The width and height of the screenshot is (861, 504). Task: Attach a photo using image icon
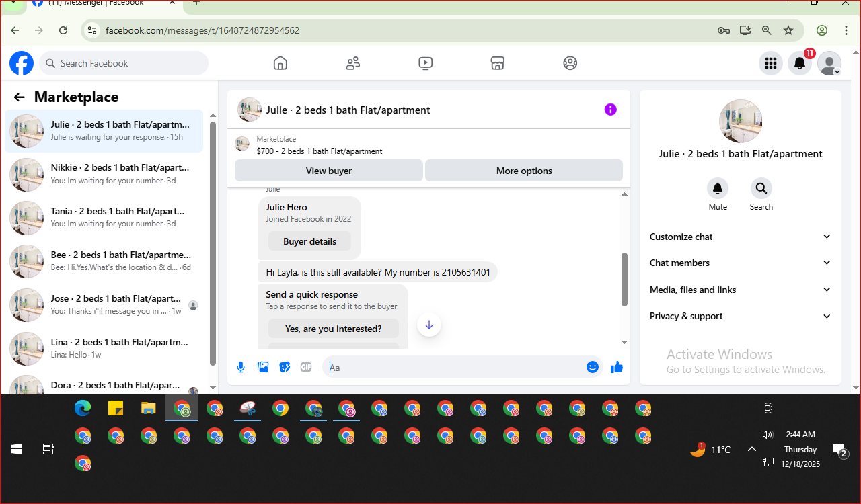263,367
